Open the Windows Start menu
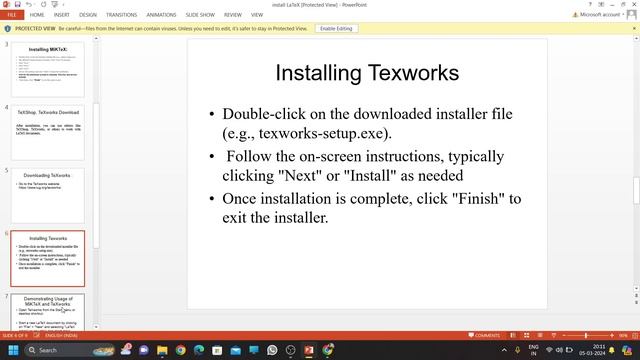This screenshot has width=640, height=360. 13,350
